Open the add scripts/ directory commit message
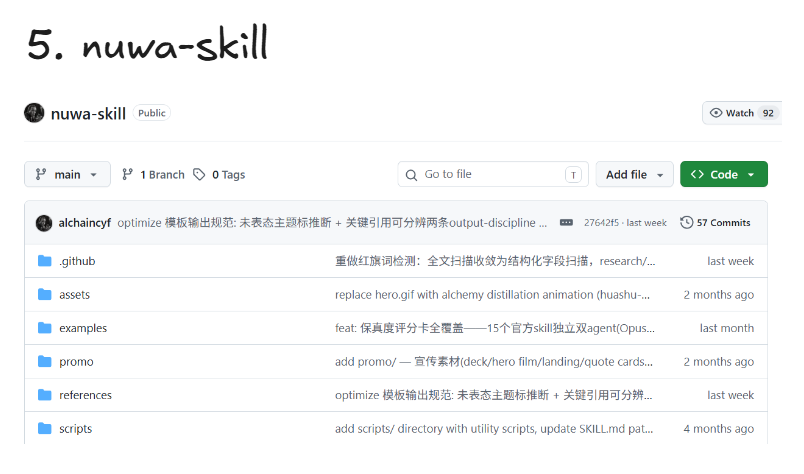 click(x=494, y=428)
